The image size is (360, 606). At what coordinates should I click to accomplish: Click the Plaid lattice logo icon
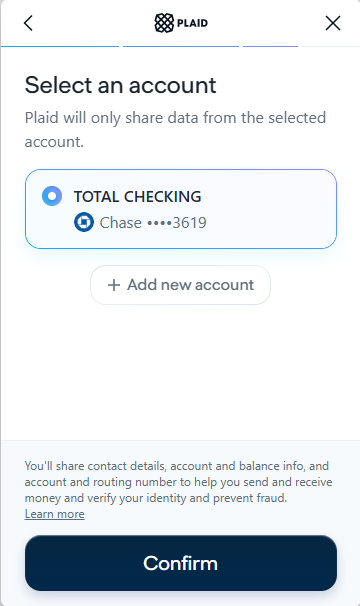click(164, 23)
